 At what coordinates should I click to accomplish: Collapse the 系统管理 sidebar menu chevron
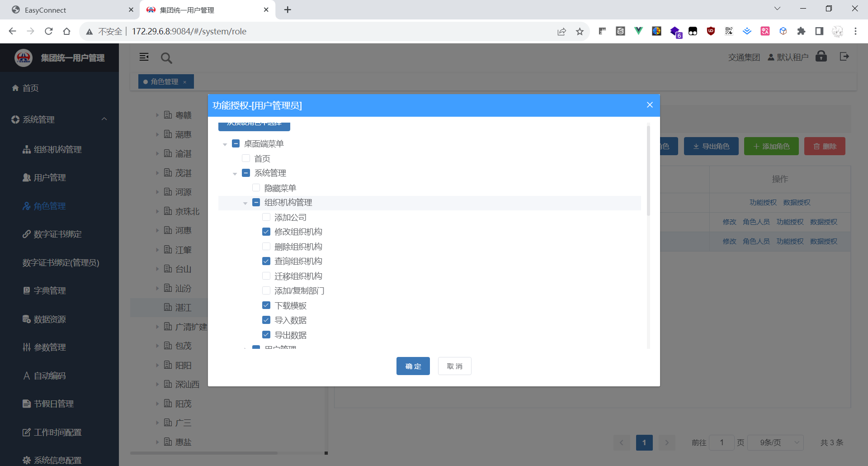pyautogui.click(x=104, y=119)
